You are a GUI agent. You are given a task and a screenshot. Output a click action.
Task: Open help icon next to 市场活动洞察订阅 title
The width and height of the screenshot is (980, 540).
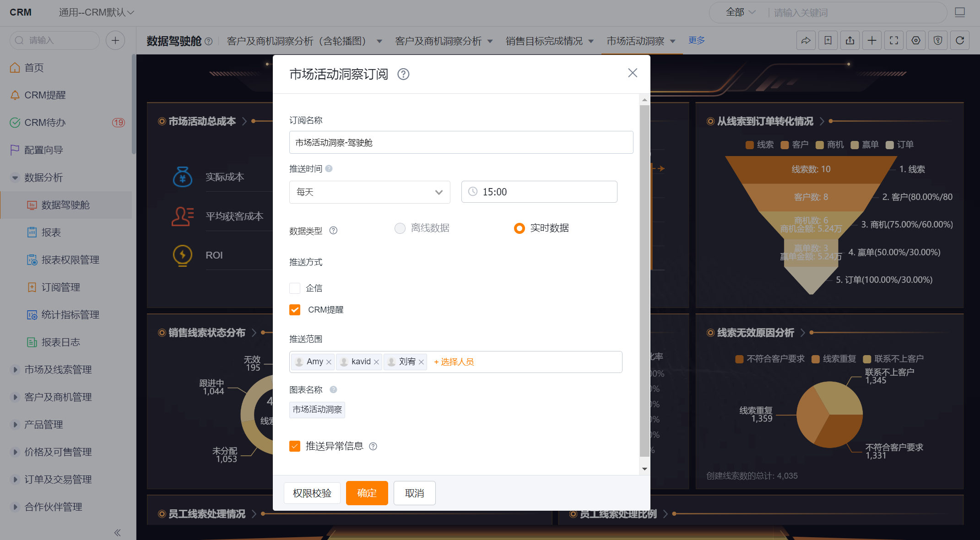click(x=403, y=74)
